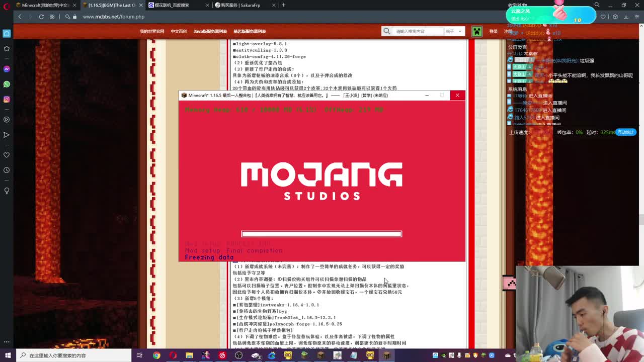This screenshot has height=362, width=644.
Task: Close the Minecraft 1.16.5 window
Action: pos(457,95)
